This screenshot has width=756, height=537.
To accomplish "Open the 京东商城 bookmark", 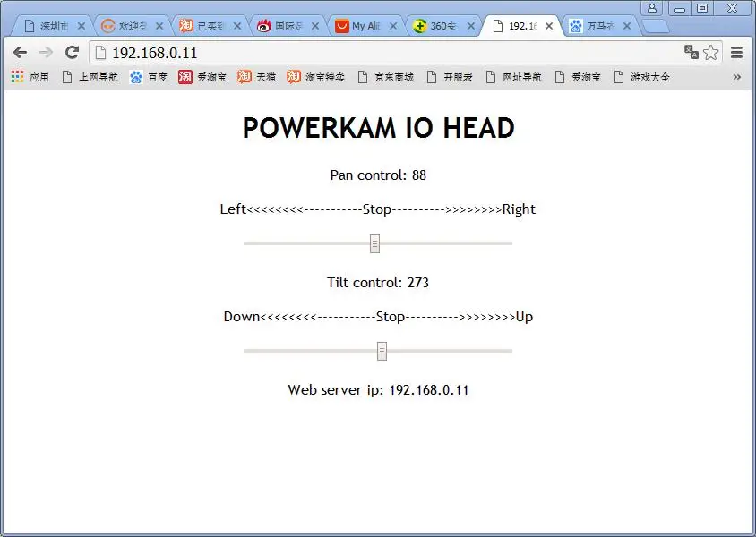I will [386, 77].
